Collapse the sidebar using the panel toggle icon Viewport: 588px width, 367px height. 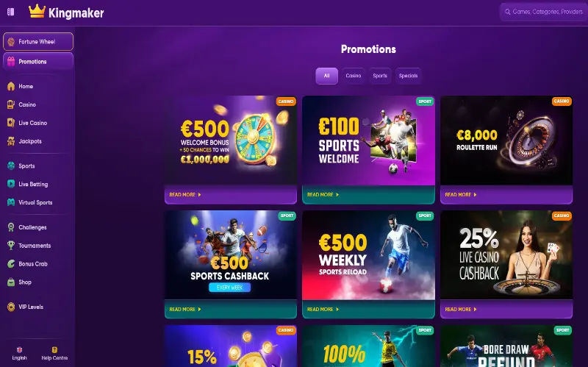click(x=10, y=12)
